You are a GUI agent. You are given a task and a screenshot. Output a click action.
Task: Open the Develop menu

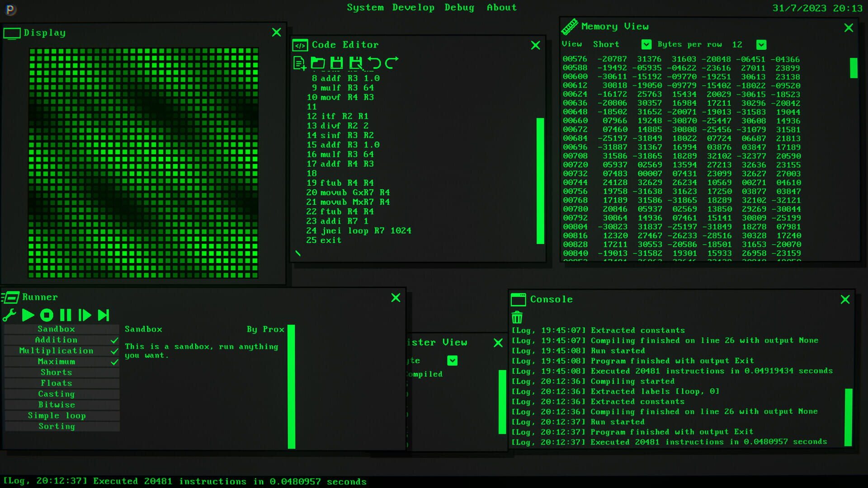tap(413, 7)
